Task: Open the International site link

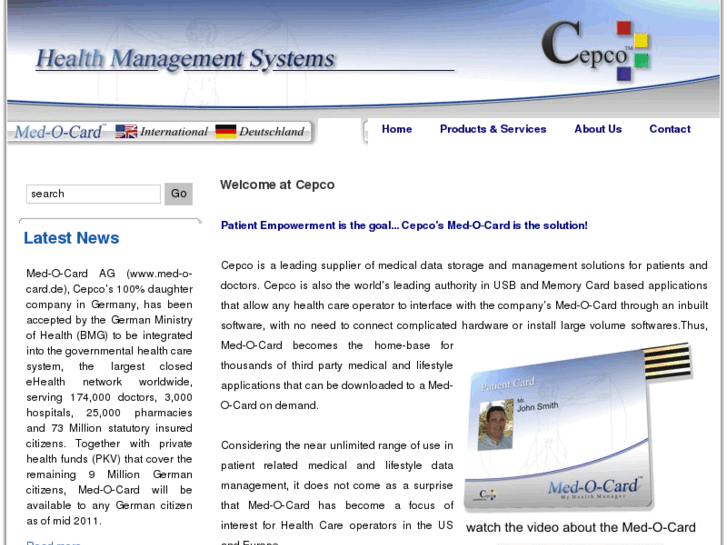Action: pos(174,132)
